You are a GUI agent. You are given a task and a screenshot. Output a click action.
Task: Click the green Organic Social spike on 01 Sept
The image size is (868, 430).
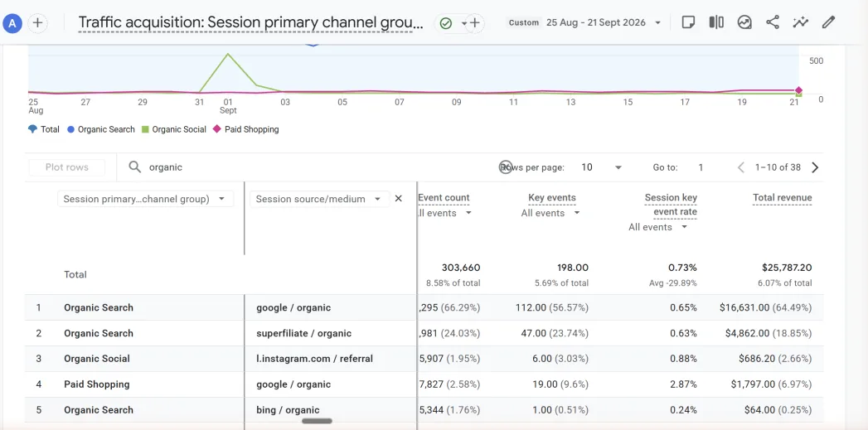pyautogui.click(x=227, y=54)
